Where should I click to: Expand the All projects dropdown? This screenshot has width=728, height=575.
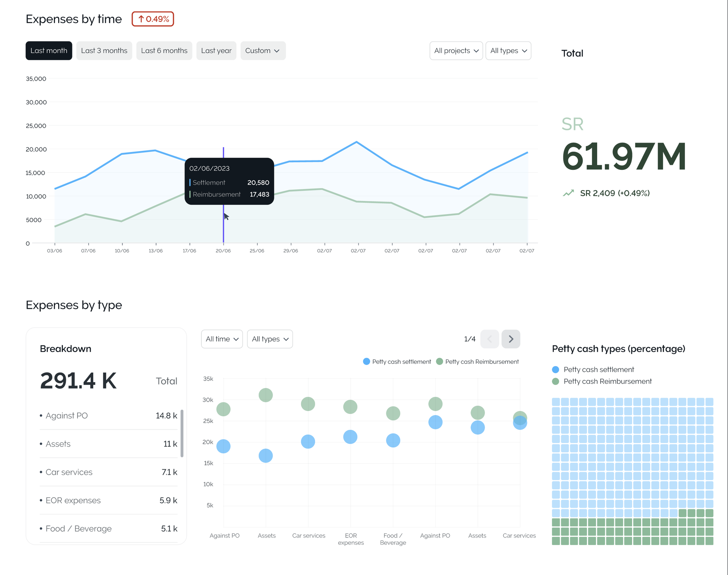pyautogui.click(x=456, y=51)
